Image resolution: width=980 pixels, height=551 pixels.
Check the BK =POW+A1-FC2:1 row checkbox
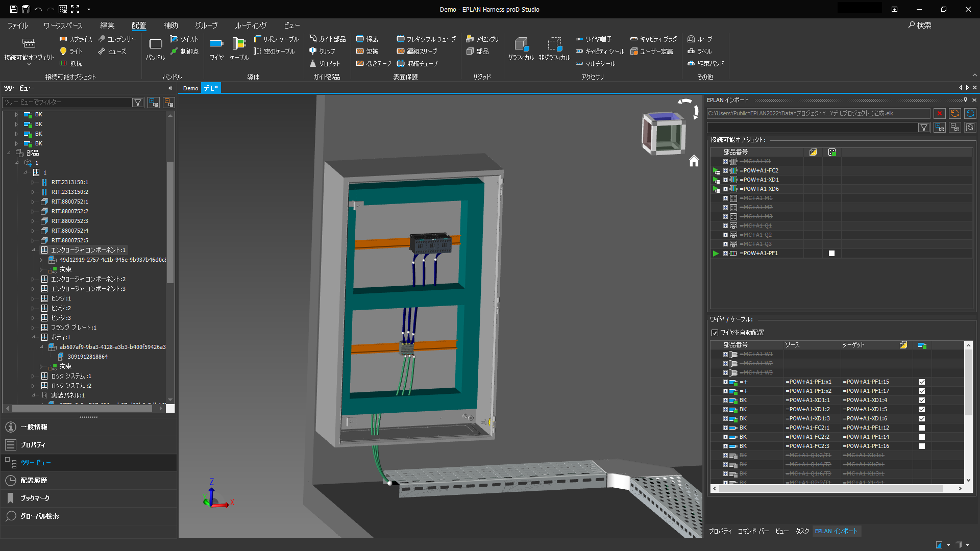(x=922, y=428)
